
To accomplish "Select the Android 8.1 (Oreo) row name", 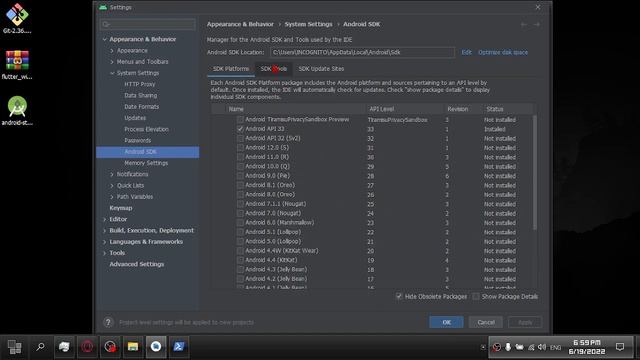I will [270, 185].
